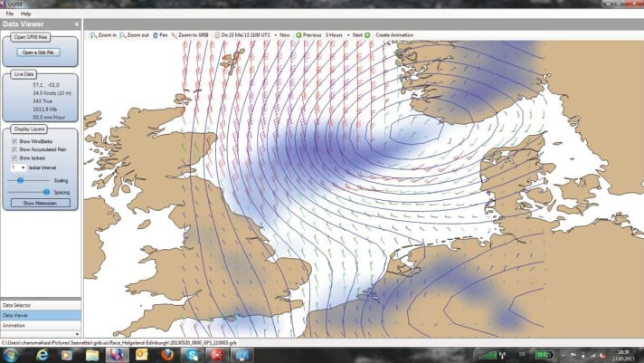Switch to the Data Selector pane
The width and height of the screenshot is (644, 363).
[41, 305]
